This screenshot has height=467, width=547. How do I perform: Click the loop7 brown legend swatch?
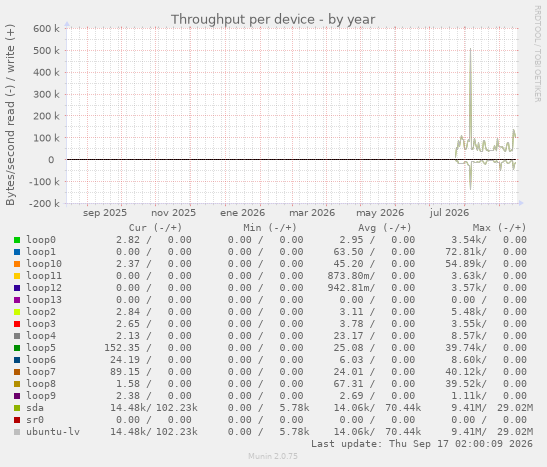(17, 372)
